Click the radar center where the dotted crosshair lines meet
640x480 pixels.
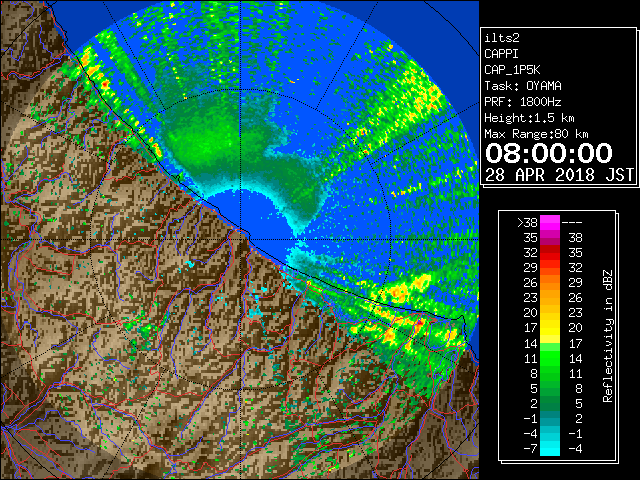pyautogui.click(x=240, y=239)
